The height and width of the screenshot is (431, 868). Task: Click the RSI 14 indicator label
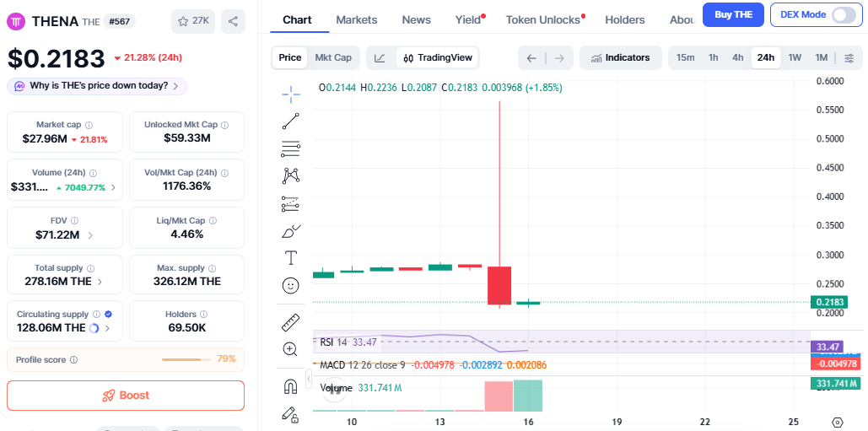click(334, 342)
